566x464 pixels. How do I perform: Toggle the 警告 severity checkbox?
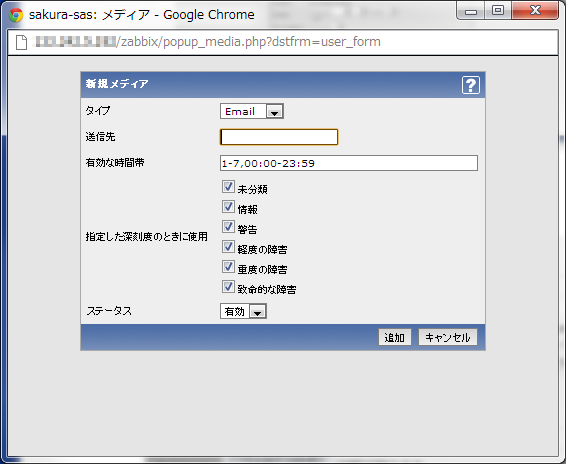(228, 227)
